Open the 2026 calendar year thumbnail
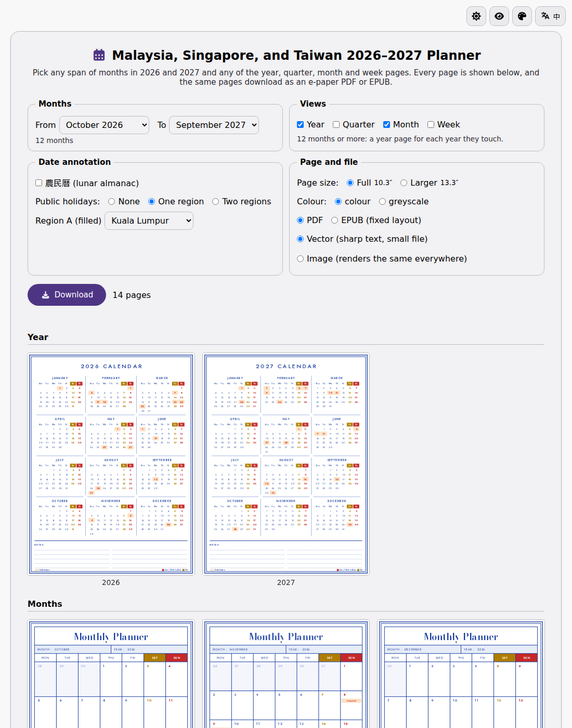572x728 pixels. (111, 464)
